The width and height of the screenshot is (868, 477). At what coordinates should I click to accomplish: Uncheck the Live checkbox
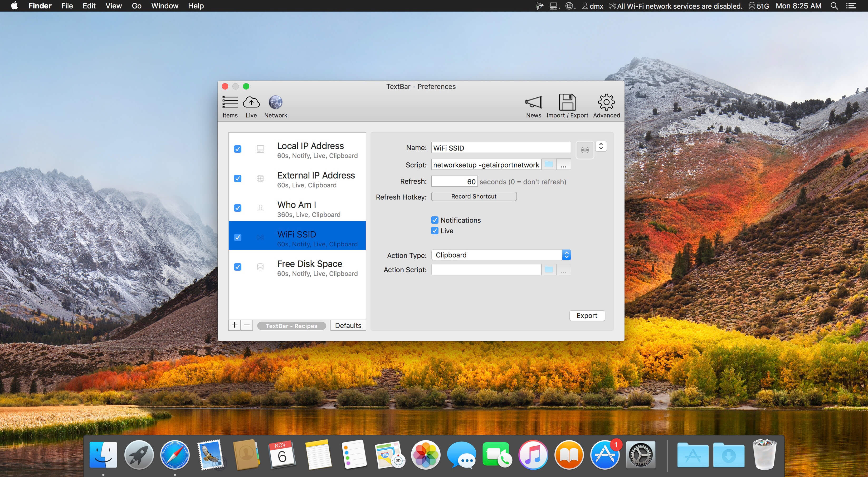(435, 231)
